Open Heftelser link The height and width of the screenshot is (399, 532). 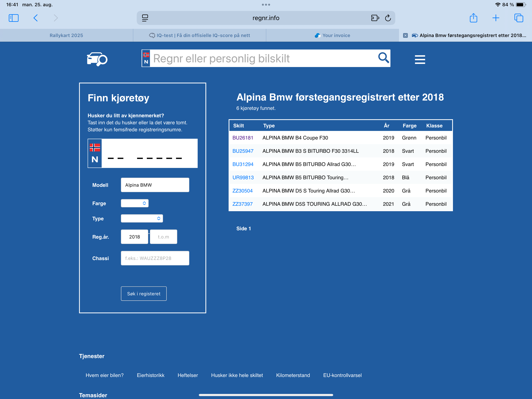coord(188,375)
